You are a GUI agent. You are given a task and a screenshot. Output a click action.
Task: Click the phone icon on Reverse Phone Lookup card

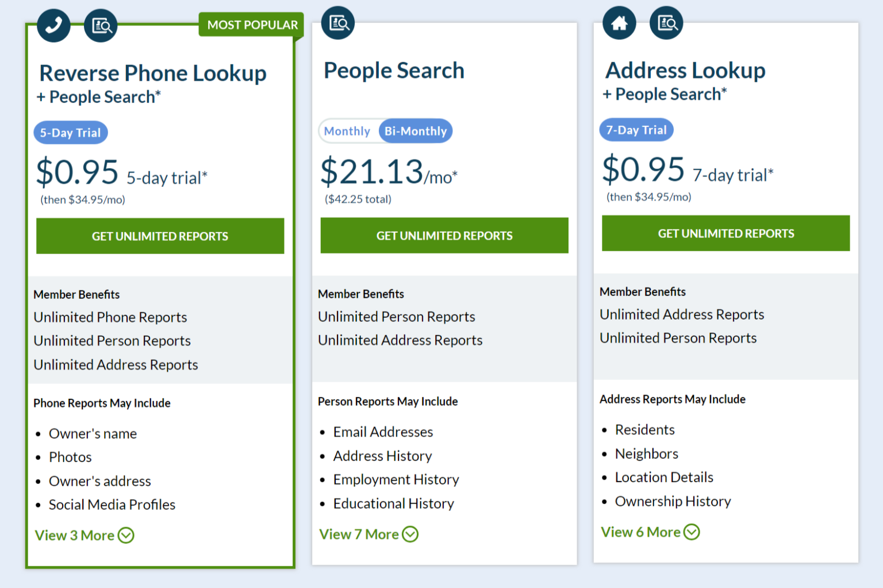(53, 25)
